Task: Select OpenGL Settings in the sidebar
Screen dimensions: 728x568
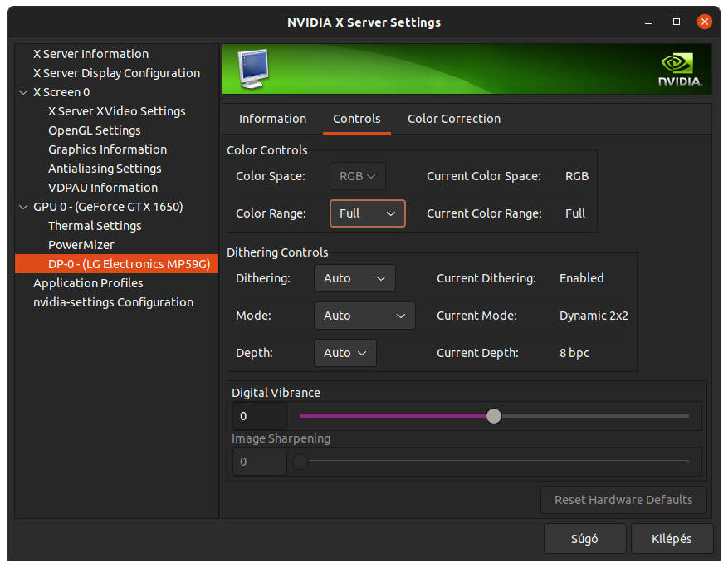Action: tap(94, 130)
